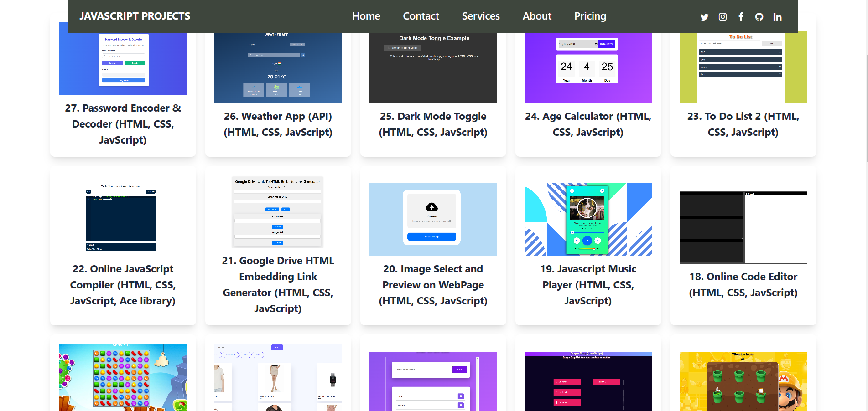868x411 pixels.
Task: Click the Facebook icon in header
Action: tap(741, 17)
